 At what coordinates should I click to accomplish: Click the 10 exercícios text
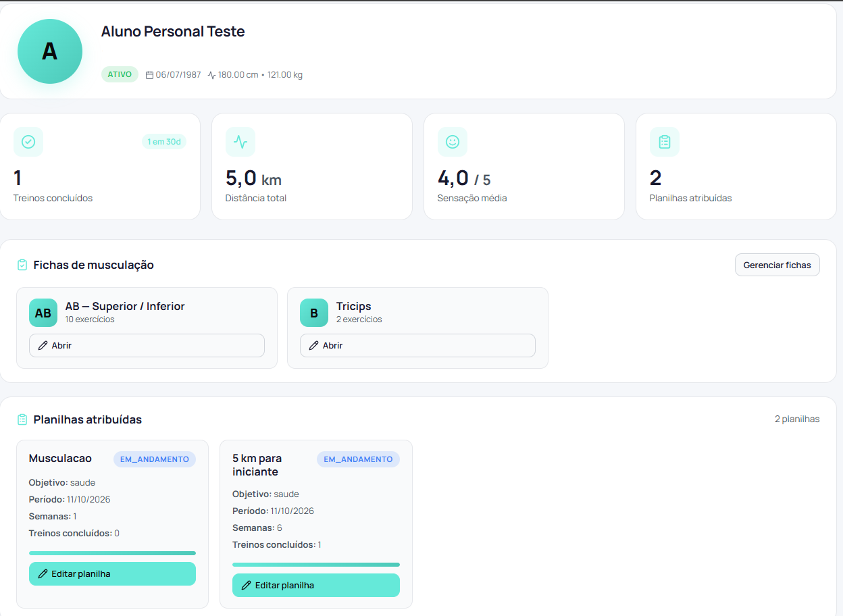90,319
